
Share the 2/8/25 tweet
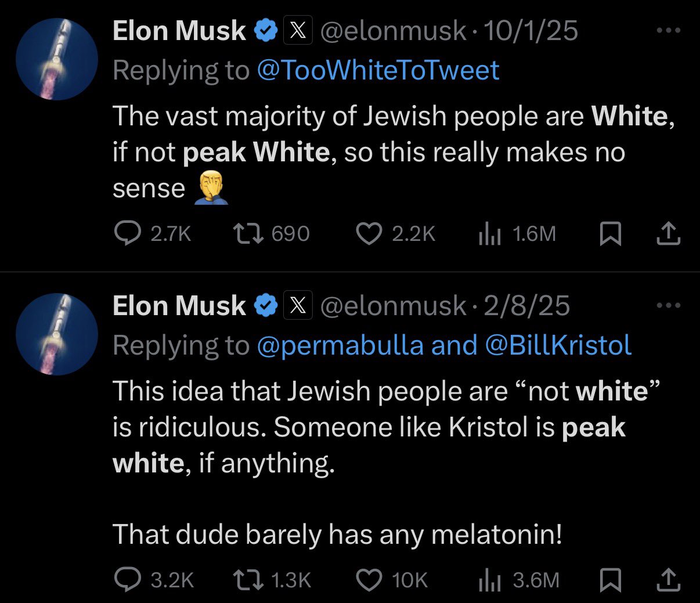coord(668,579)
